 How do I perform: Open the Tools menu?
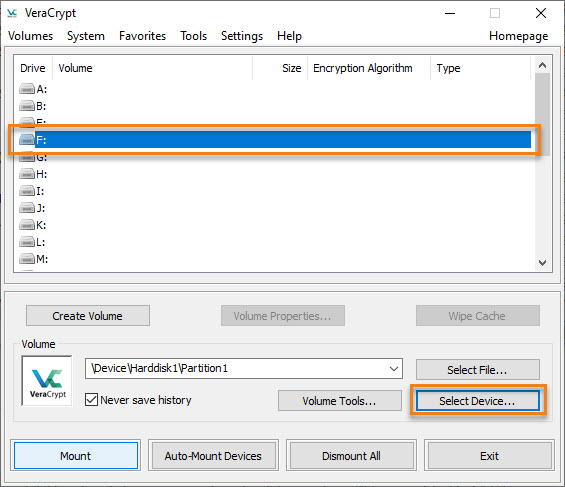click(193, 36)
